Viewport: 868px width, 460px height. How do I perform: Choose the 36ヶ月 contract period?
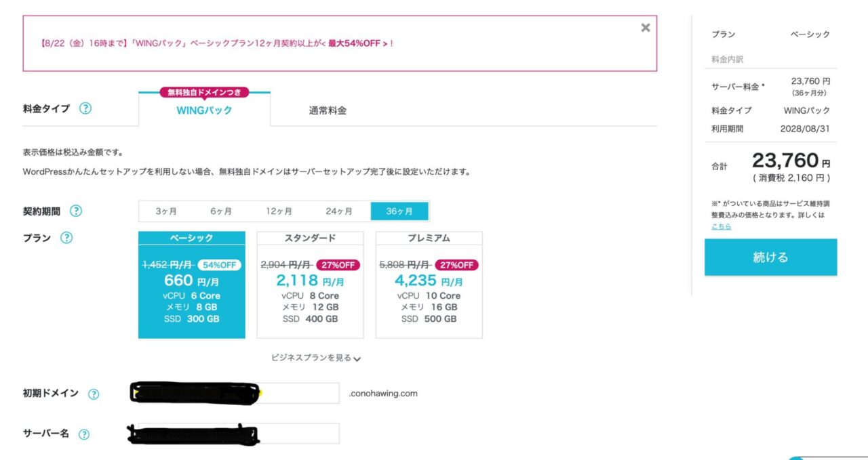(x=400, y=211)
